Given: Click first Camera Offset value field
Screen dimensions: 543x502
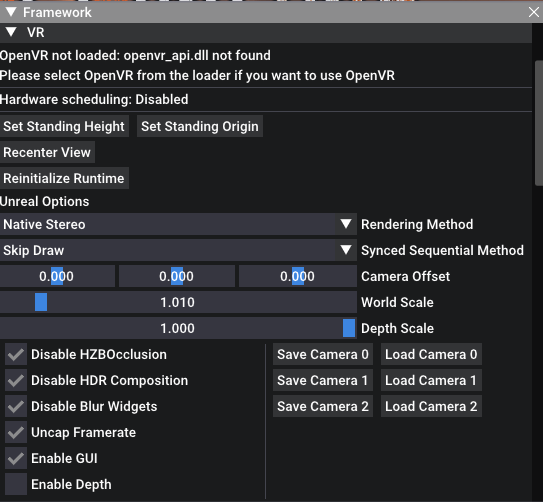Looking at the screenshot, I should click(57, 276).
